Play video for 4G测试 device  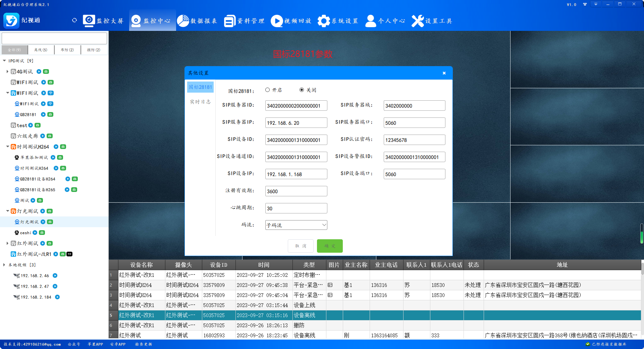(39, 71)
